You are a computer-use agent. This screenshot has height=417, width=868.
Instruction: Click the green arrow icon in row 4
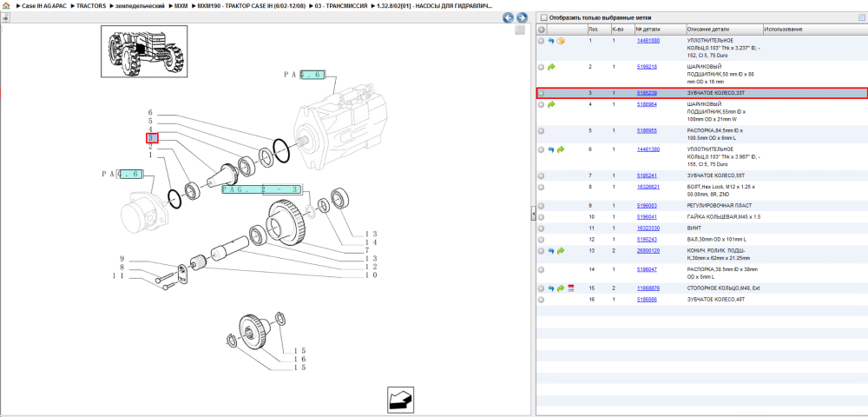[551, 104]
